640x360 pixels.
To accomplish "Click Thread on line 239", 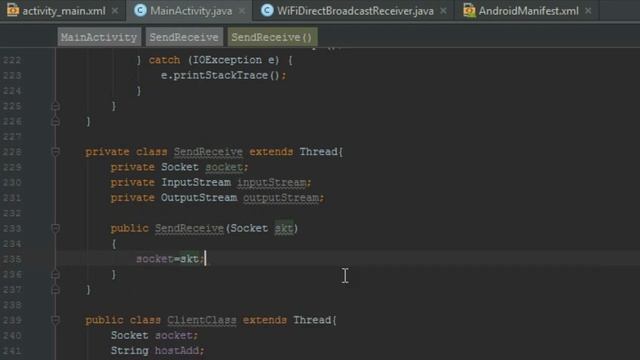I will click(x=312, y=320).
